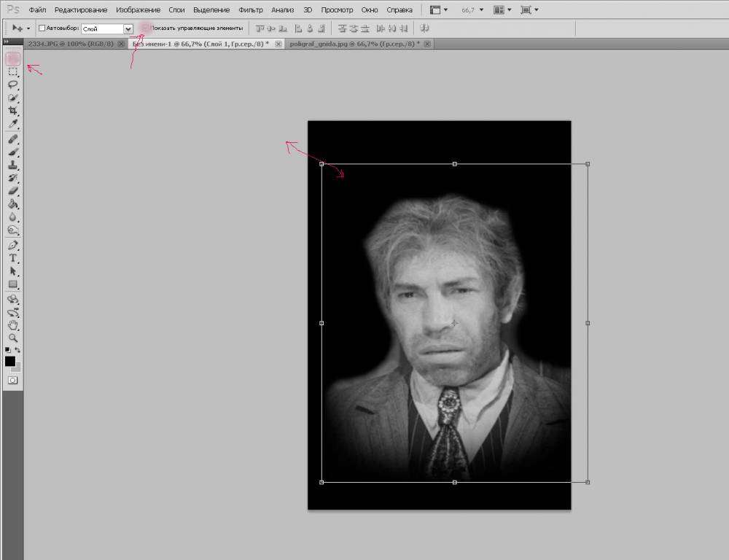Enable the Автовыбор checkbox

click(42, 28)
